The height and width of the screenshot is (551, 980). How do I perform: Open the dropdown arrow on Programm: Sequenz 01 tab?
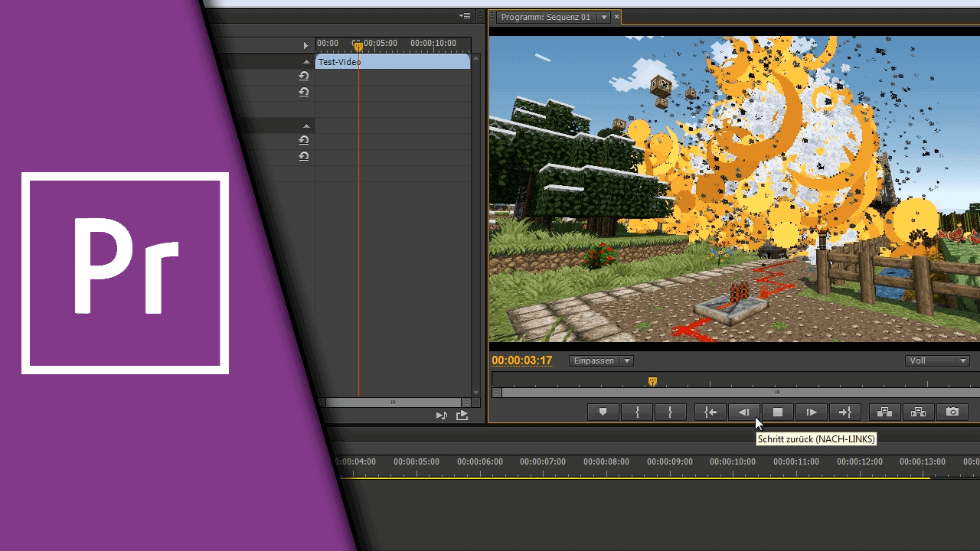(604, 17)
